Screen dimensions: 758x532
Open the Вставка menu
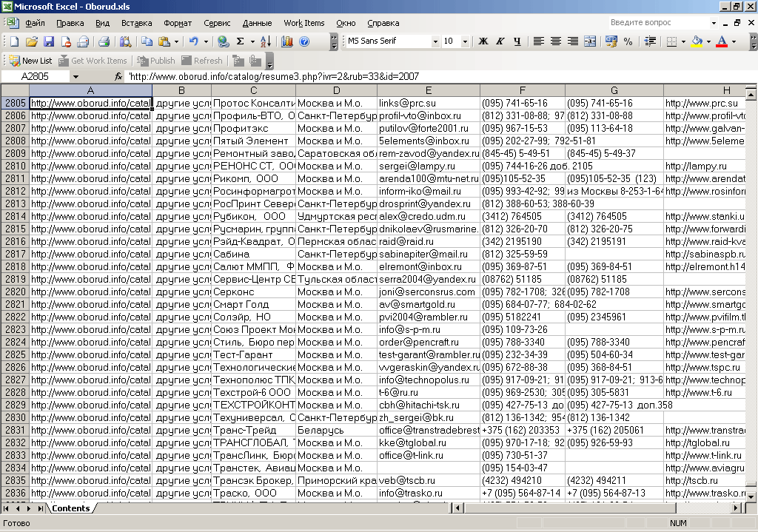pyautogui.click(x=136, y=23)
